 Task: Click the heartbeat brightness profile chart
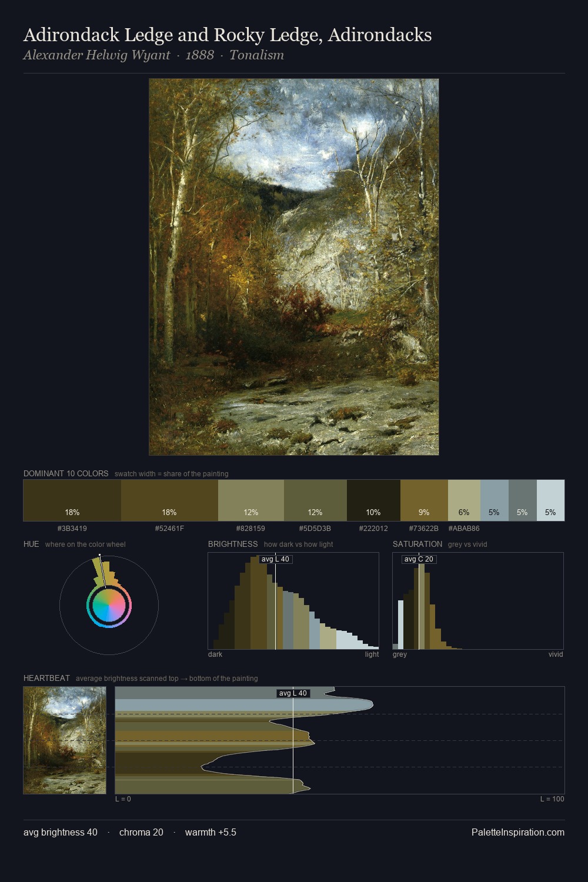(x=340, y=740)
